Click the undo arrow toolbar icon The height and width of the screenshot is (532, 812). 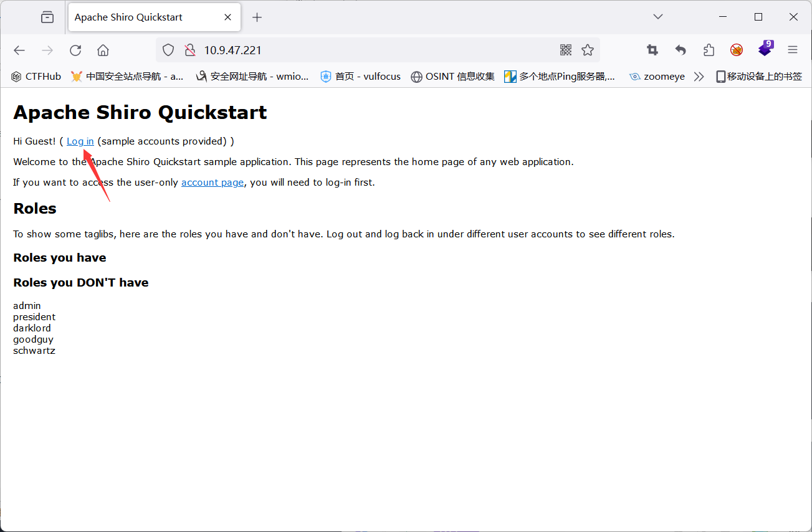tap(681, 50)
